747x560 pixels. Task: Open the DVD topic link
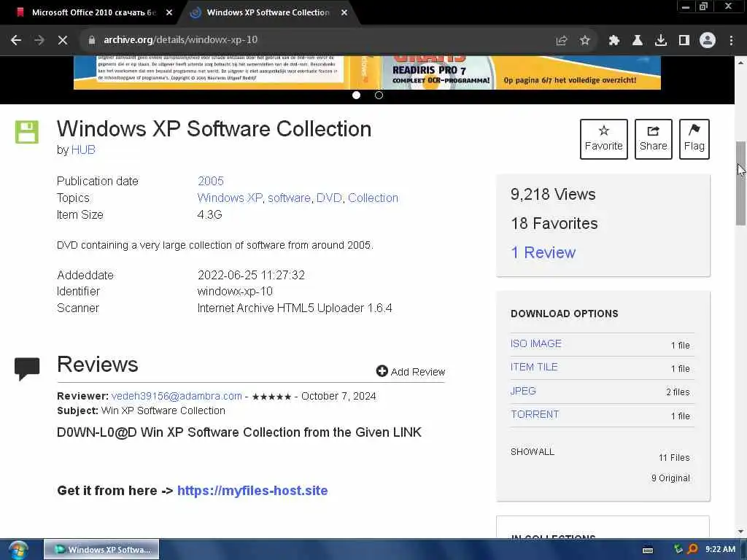coord(329,198)
